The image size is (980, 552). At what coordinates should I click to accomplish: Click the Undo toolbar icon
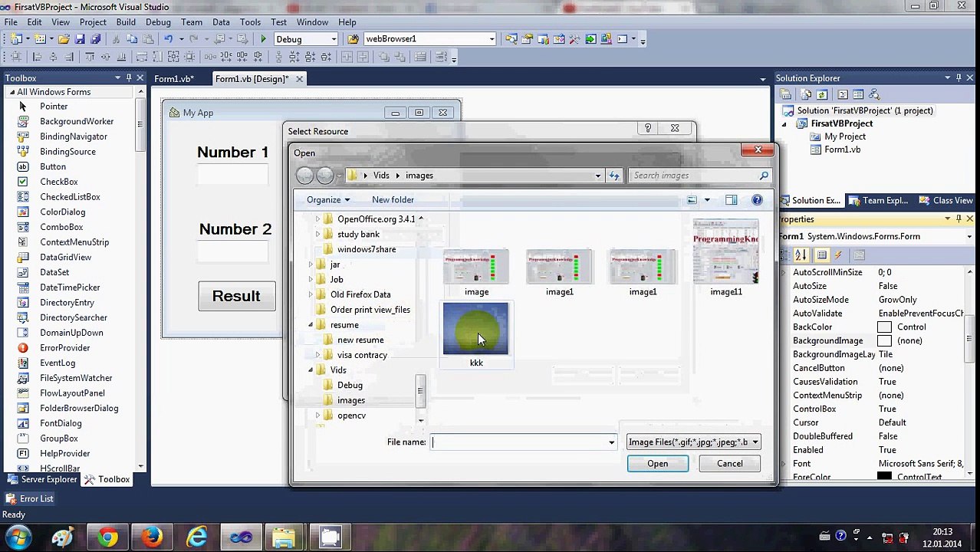(x=168, y=39)
